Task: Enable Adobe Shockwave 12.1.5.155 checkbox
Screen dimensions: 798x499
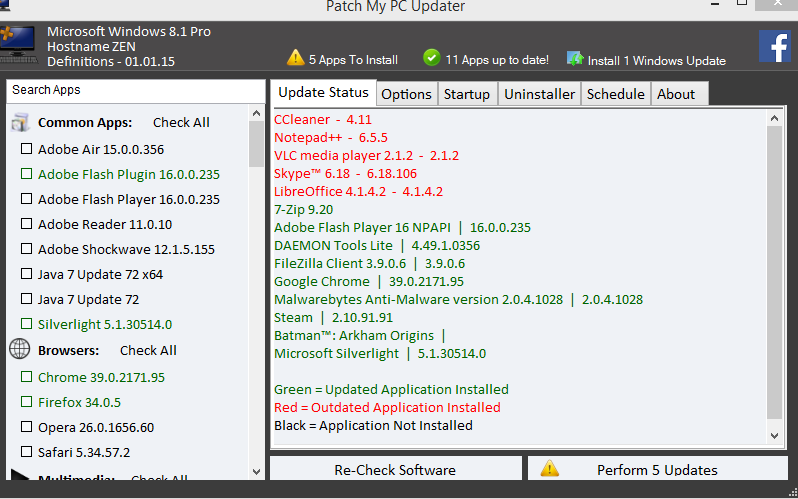Action: 26,248
